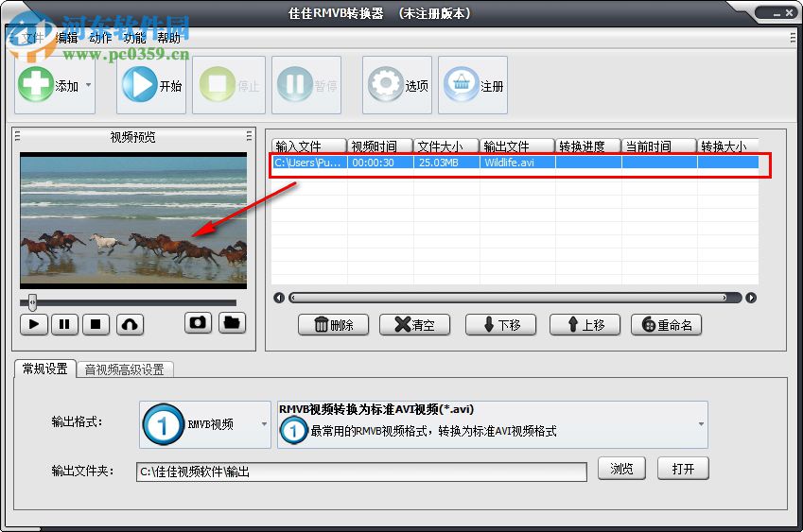The width and height of the screenshot is (803, 532).
Task: Move the file up with 上移
Action: [x=585, y=325]
